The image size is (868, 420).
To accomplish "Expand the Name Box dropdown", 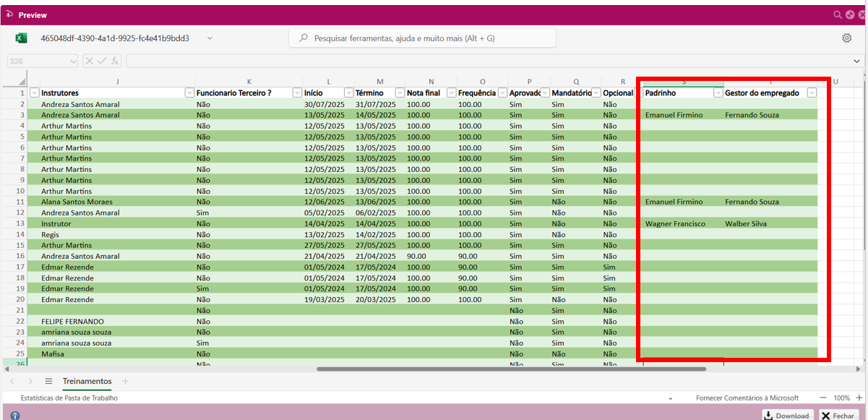I will (74, 61).
